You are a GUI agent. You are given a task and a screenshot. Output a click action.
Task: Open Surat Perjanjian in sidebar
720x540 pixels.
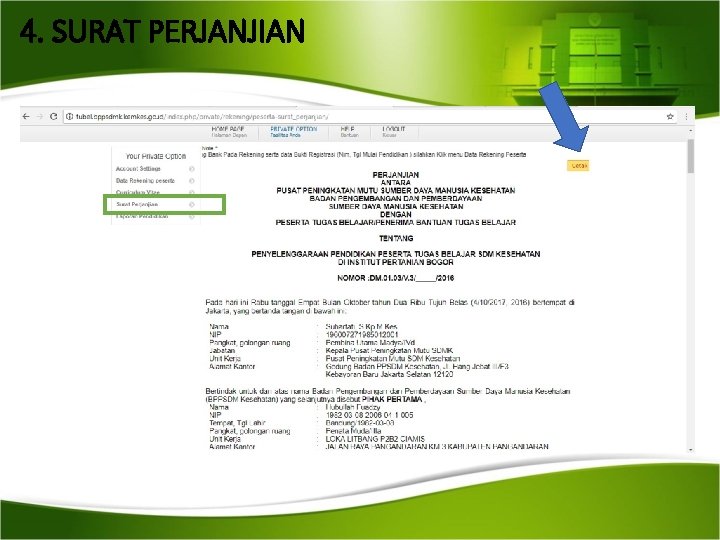(137, 204)
